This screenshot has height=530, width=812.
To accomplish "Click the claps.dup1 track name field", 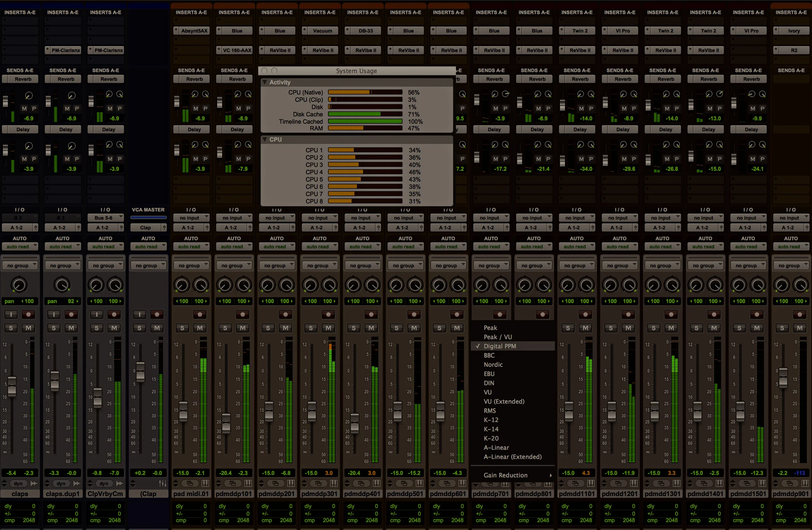I will 63,494.
